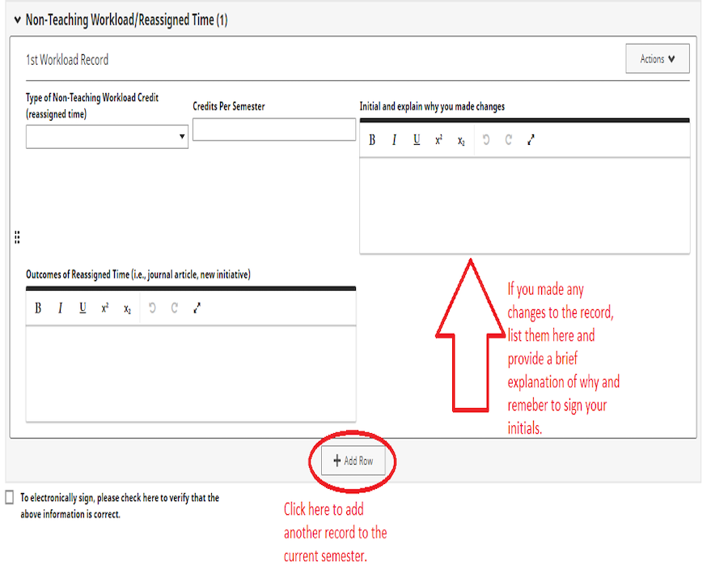Image resolution: width=728 pixels, height=574 pixels.
Task: Redo in the Initial and explain editor
Action: click(x=509, y=140)
